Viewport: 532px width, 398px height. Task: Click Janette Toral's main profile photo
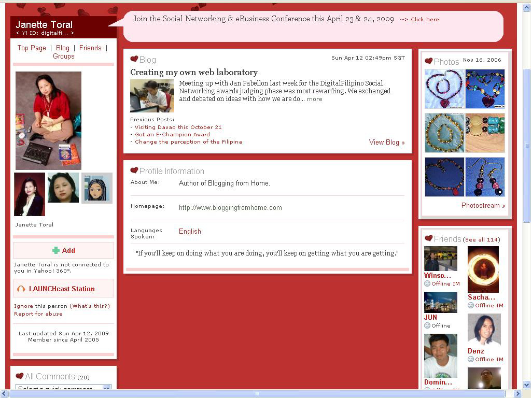click(x=48, y=120)
